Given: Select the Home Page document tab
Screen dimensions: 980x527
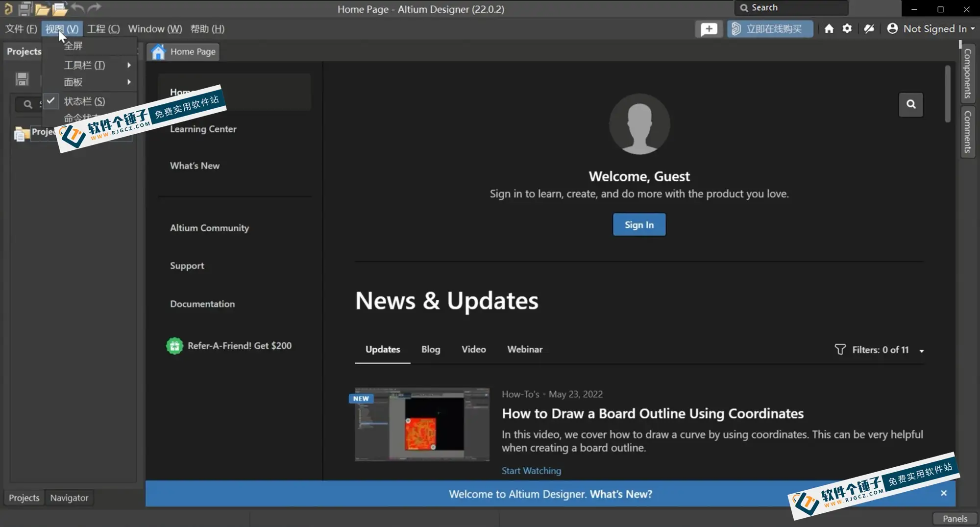Looking at the screenshot, I should coord(183,51).
